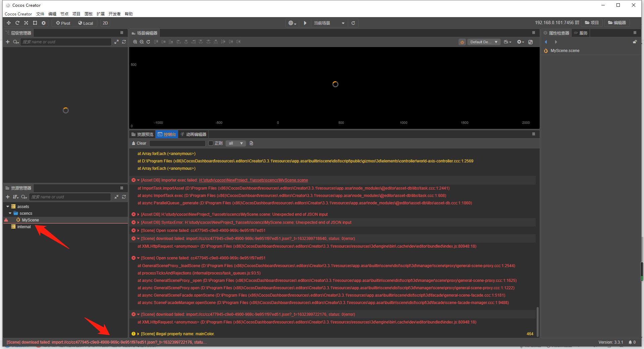Collapse the assets root folder
The width and height of the screenshot is (644, 349).
(8, 207)
